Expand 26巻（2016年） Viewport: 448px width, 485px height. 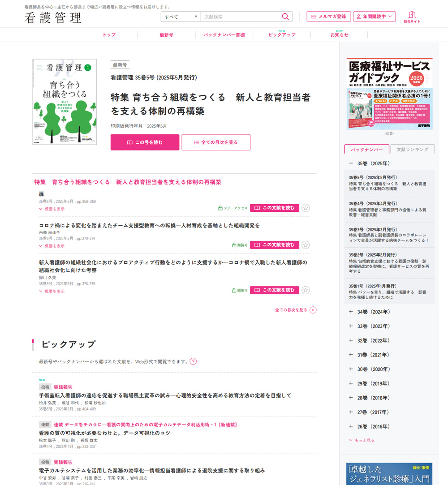tap(350, 426)
